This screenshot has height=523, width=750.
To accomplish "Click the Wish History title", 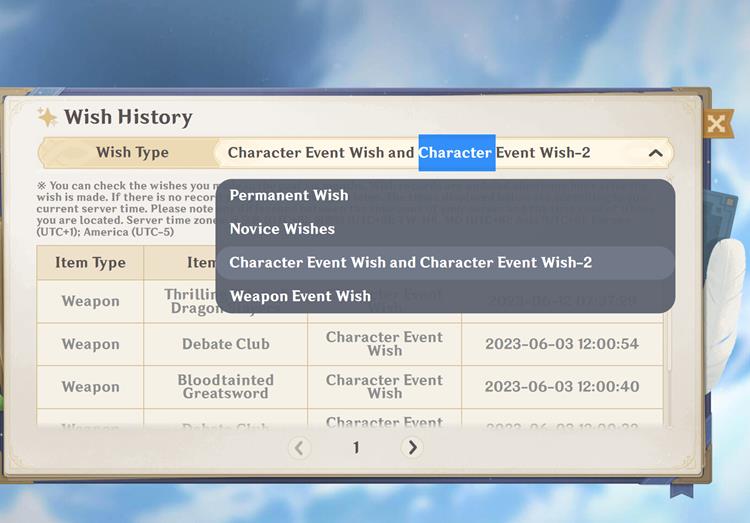I will click(128, 117).
